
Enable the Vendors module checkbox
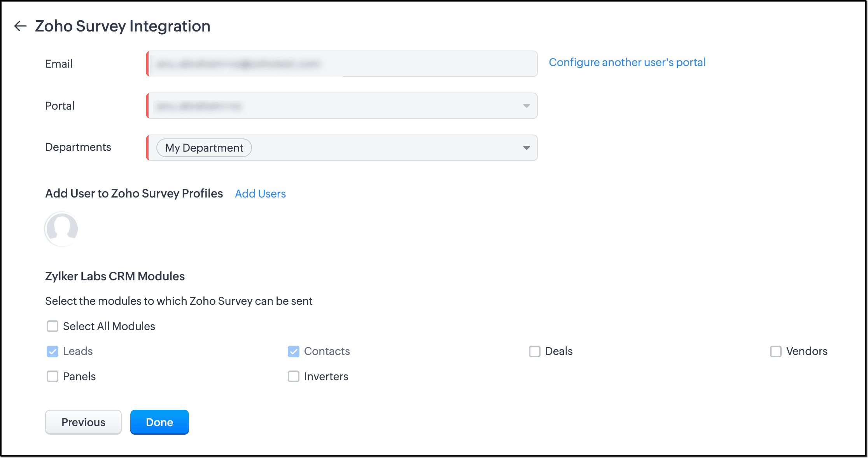[x=776, y=351]
